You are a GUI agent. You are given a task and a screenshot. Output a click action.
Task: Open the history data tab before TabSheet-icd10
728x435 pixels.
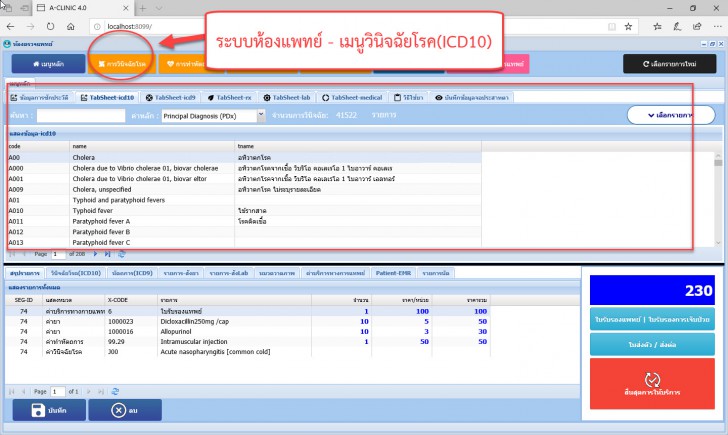39,97
